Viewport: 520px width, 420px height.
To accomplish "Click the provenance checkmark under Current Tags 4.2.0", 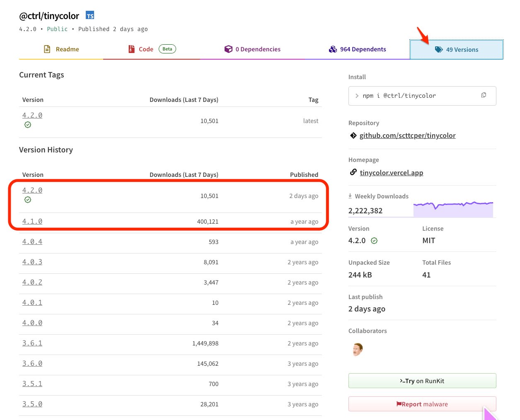I will click(28, 125).
